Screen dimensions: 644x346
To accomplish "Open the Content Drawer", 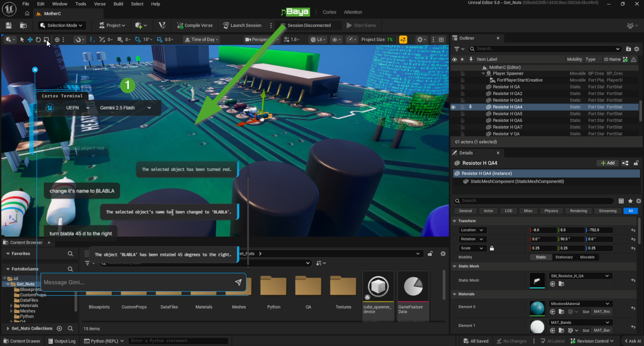I will click(x=22, y=341).
